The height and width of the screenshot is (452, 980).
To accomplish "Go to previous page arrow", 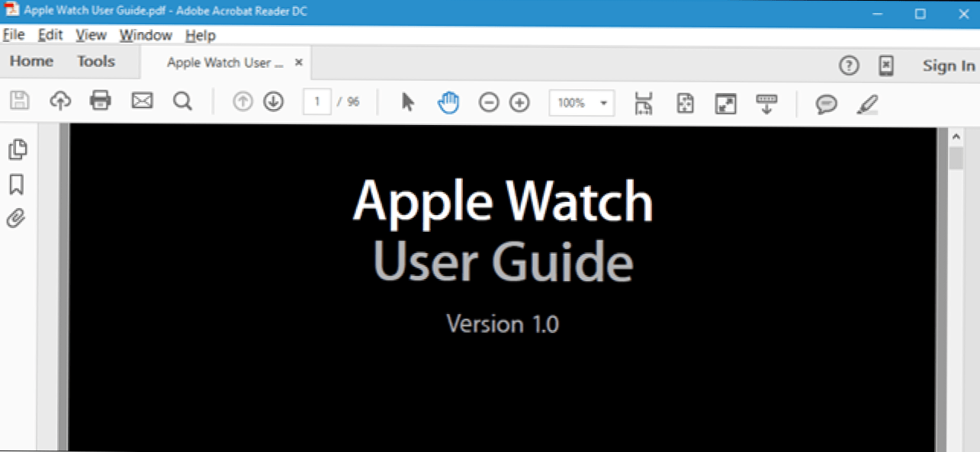I will pos(243,101).
